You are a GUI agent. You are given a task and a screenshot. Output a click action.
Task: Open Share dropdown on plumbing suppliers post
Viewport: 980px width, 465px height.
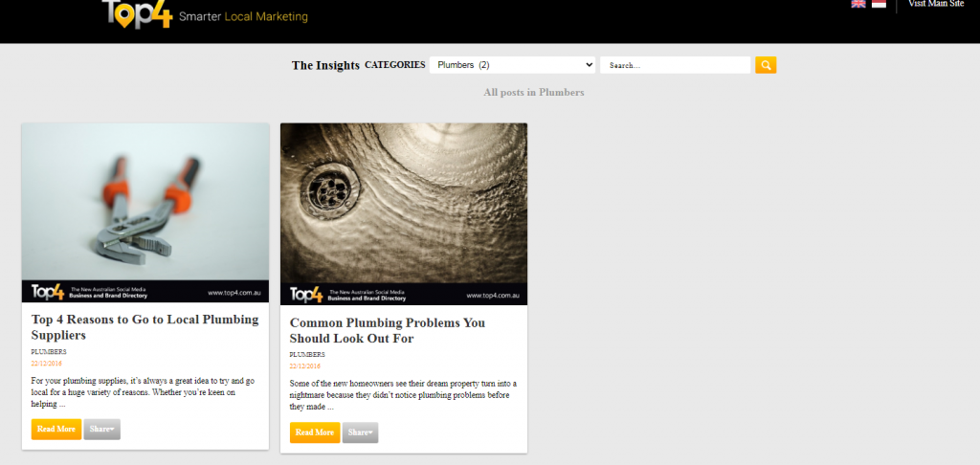[101, 430]
